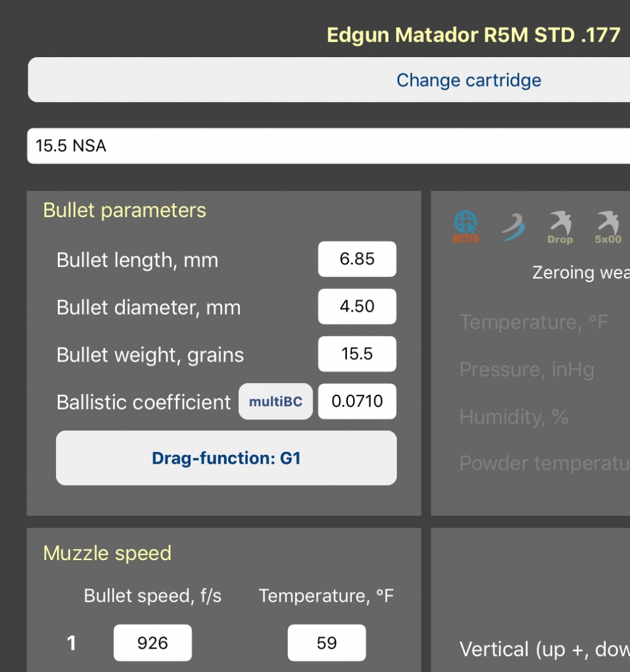Viewport: 630px width, 672px height.
Task: Open the METEO internet weather icon
Action: (465, 227)
